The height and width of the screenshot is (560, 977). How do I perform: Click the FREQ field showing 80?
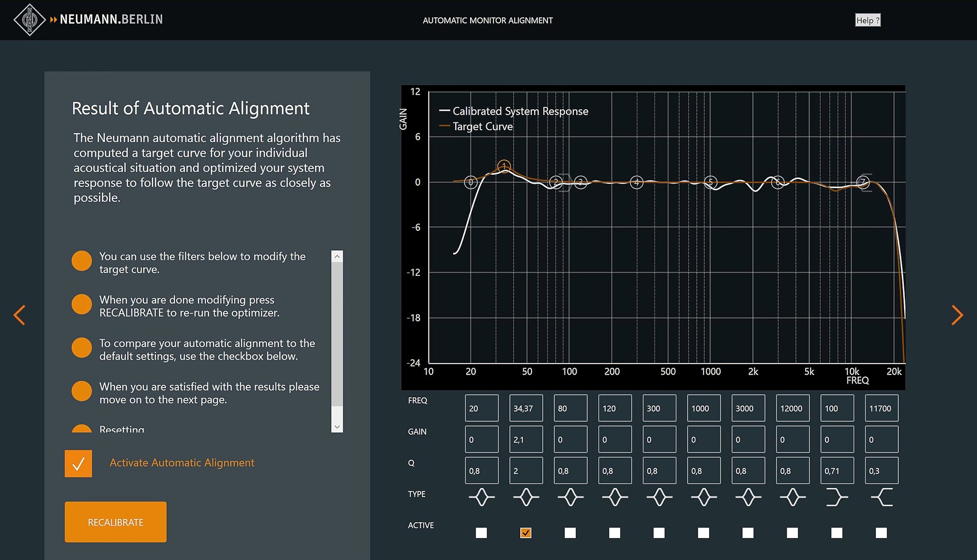click(x=571, y=408)
